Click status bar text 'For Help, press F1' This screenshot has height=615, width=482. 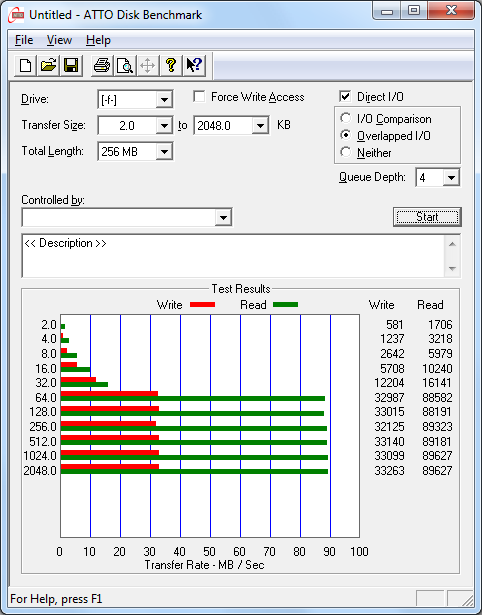click(x=56, y=599)
